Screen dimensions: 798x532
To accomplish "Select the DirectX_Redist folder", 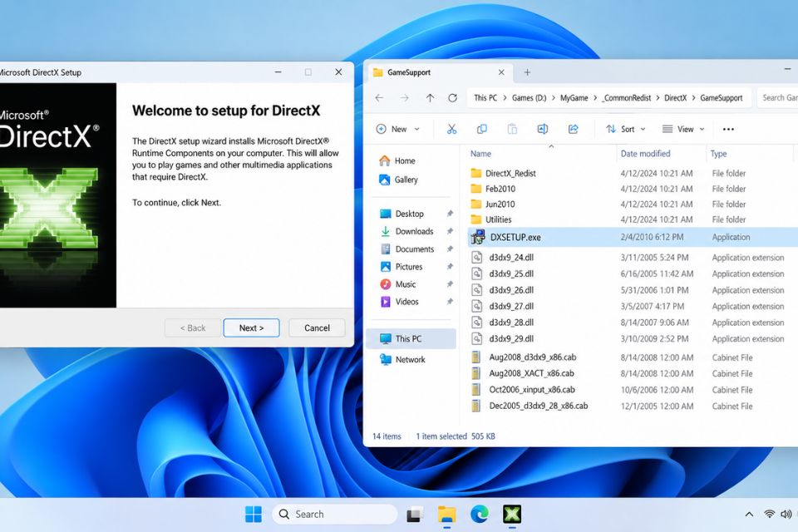I will tap(510, 174).
